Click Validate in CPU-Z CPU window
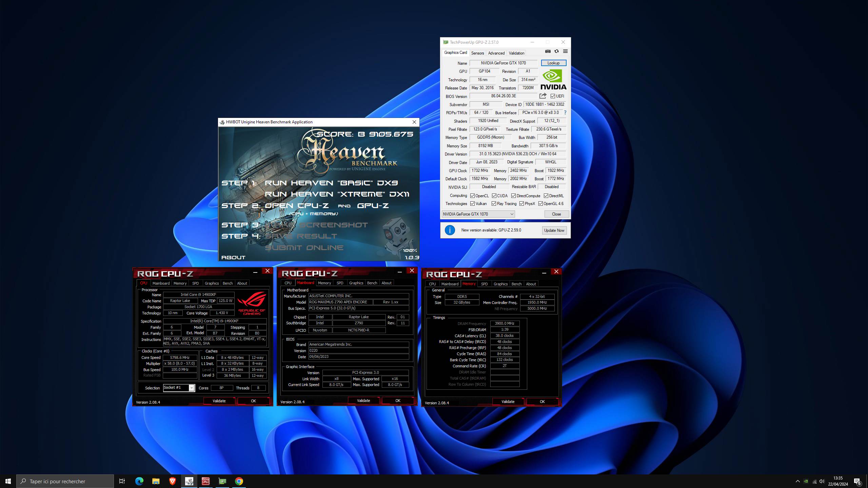Screen dimensions: 868x488 coord(219,401)
